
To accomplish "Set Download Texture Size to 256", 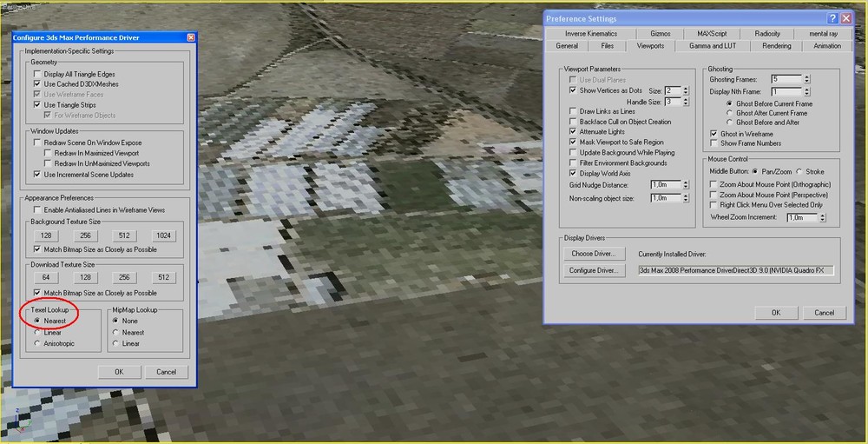I will point(124,278).
